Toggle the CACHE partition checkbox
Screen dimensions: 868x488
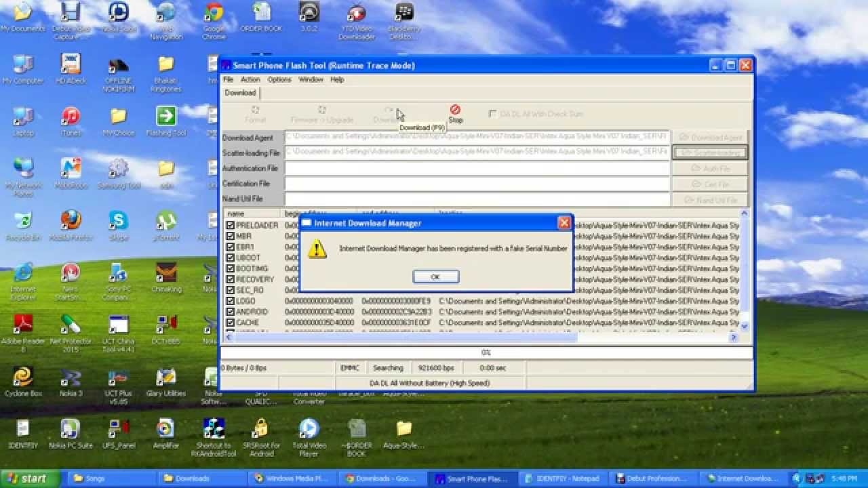(x=231, y=323)
